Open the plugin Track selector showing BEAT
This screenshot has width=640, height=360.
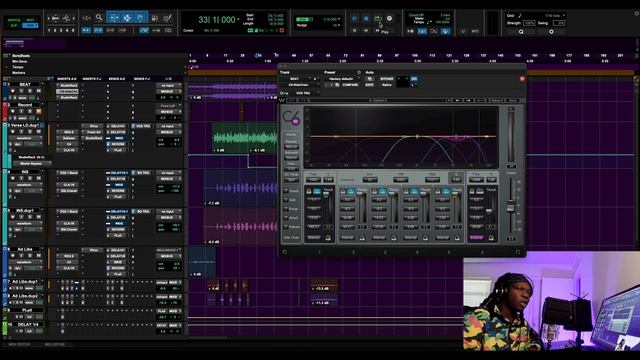(296, 79)
